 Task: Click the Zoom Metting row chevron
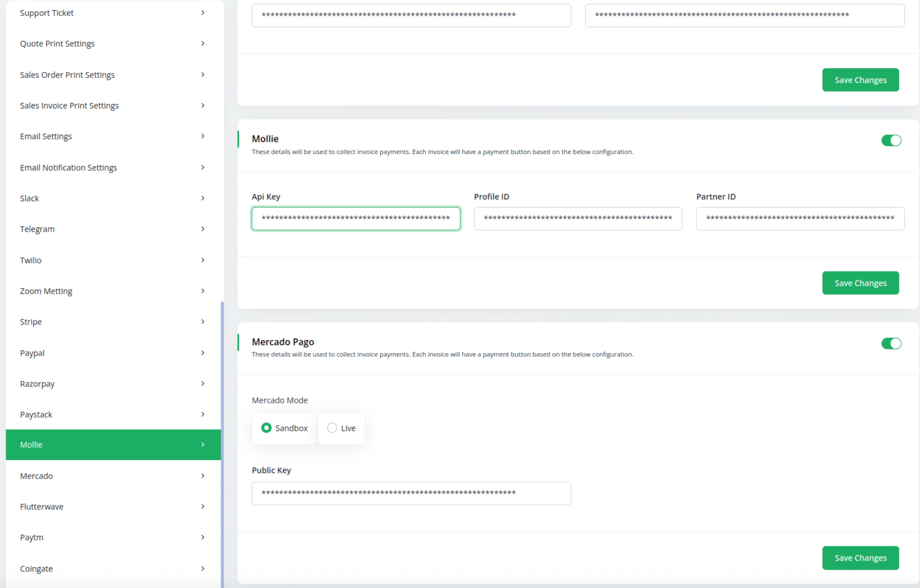click(203, 291)
